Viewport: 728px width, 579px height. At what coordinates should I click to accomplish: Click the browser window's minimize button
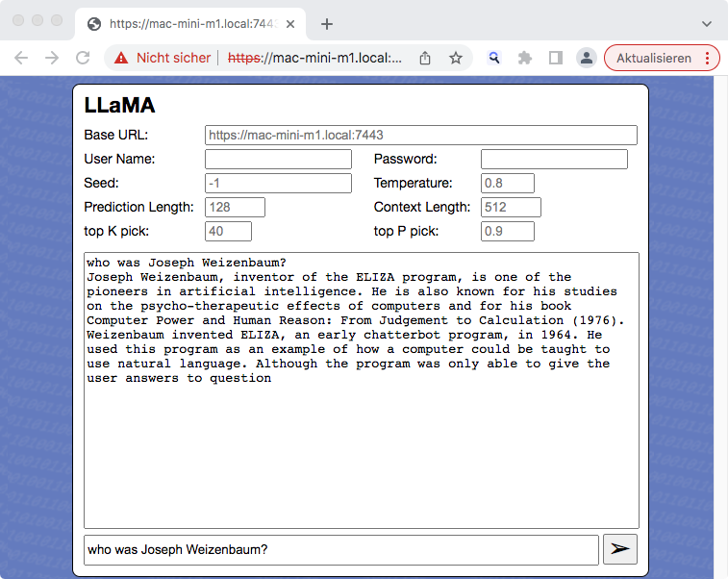38,20
